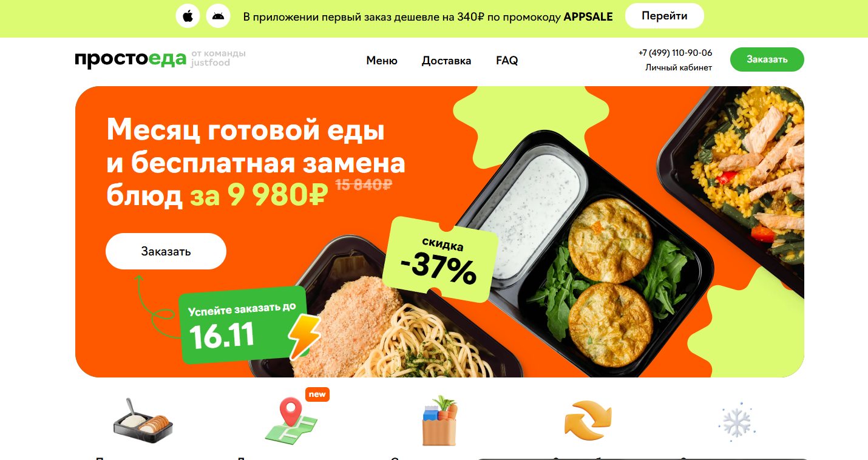The image size is (868, 460).
Task: Click the phone number +7 (499) 110-90-06
Action: coord(675,53)
